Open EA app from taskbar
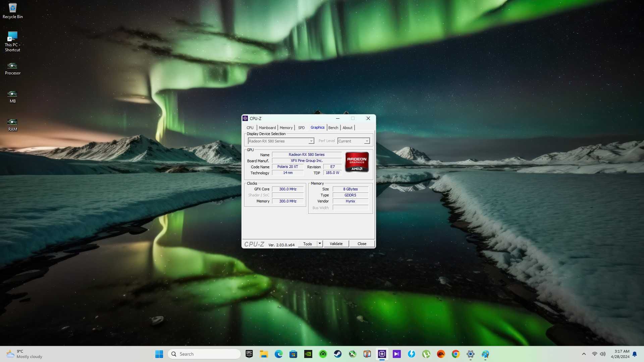This screenshot has width=644, height=362. (x=441, y=354)
